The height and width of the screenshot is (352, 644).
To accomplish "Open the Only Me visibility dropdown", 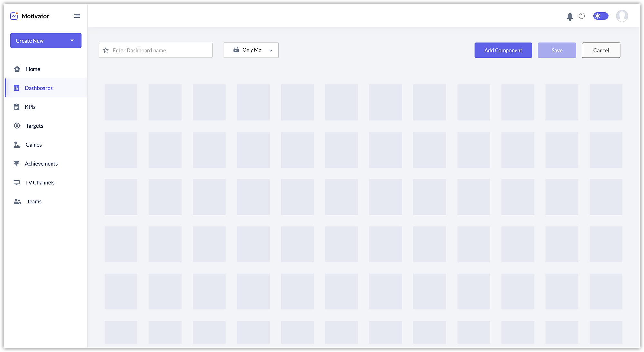I will coord(251,50).
